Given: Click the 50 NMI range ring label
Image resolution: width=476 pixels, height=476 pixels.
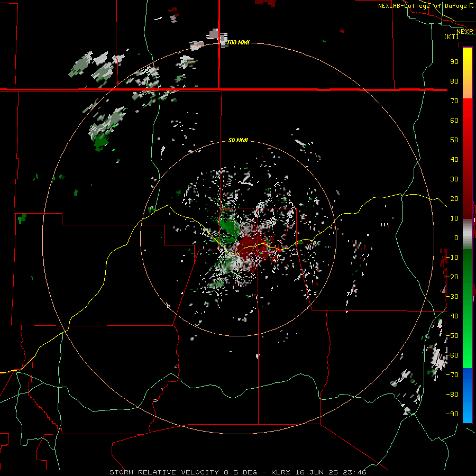Looking at the screenshot, I should tap(238, 140).
